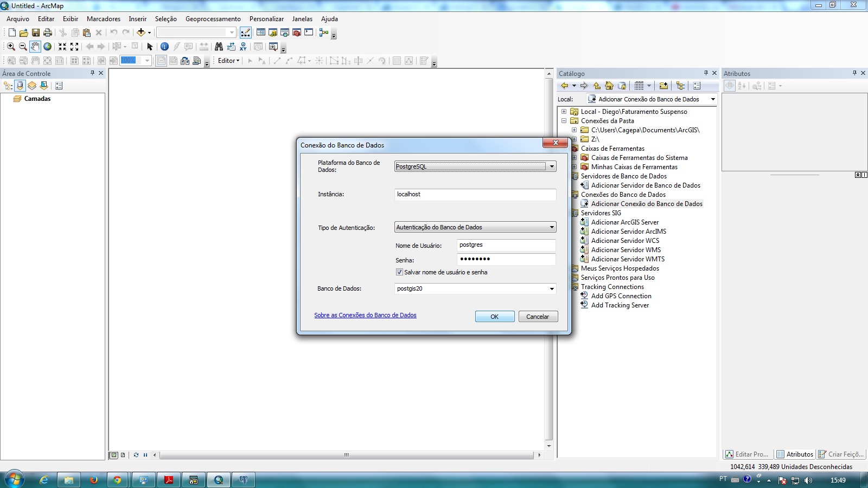
Task: Open Sobre as Conexões do Banco de Dados link
Action: (366, 315)
